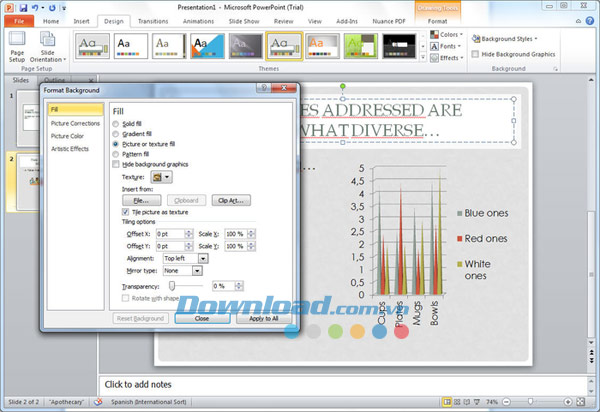600x412 pixels.
Task: Switch to the Transitions tab
Action: (x=153, y=21)
